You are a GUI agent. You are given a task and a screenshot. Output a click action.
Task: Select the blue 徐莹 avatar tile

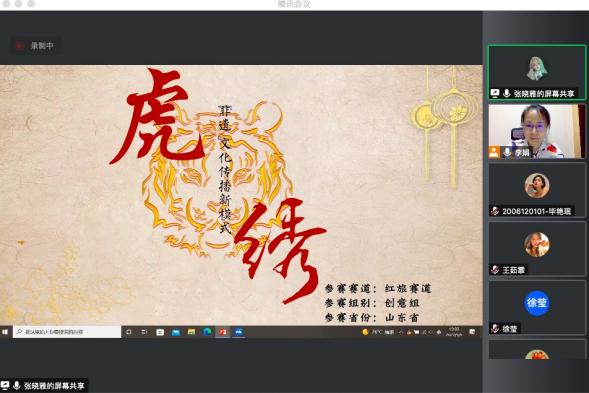point(537,308)
